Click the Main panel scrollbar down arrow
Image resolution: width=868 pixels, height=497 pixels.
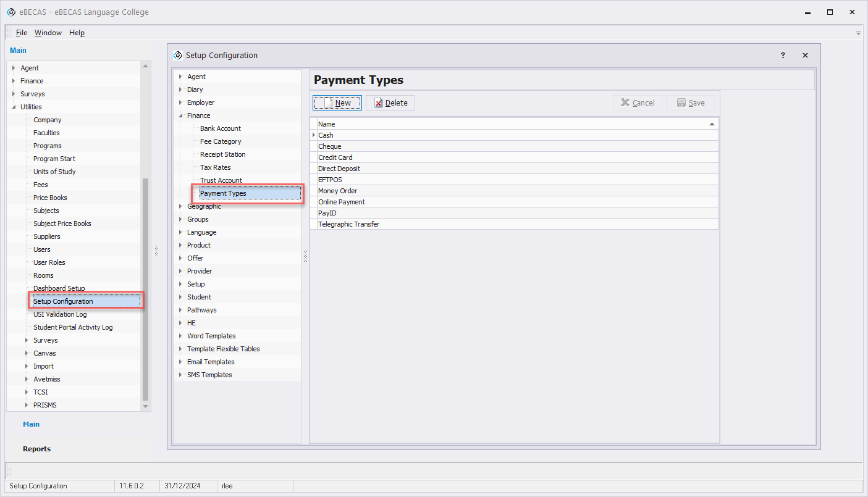click(x=146, y=406)
